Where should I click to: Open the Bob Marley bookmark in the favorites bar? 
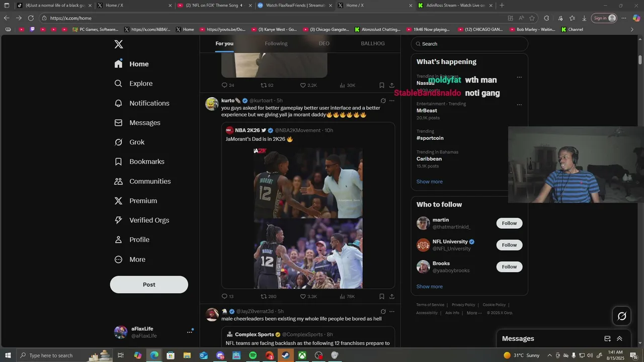(x=532, y=29)
